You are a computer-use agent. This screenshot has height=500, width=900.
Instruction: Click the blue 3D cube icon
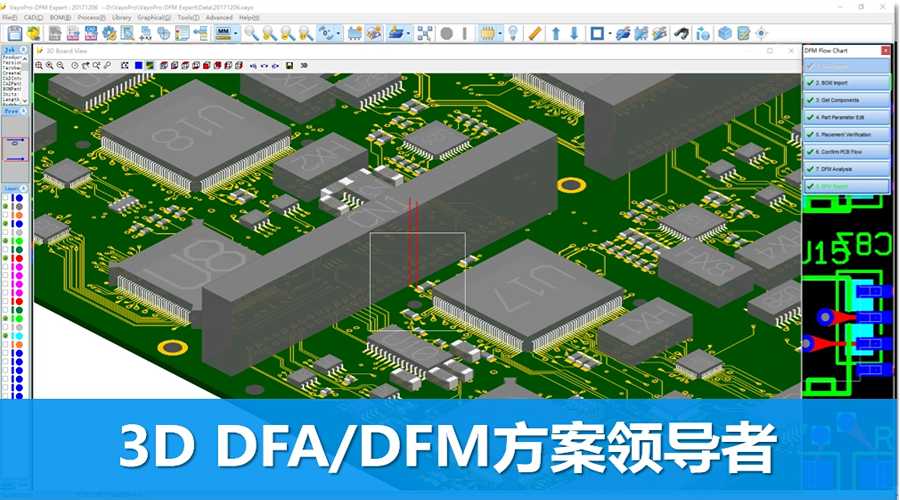pyautogui.click(x=725, y=33)
